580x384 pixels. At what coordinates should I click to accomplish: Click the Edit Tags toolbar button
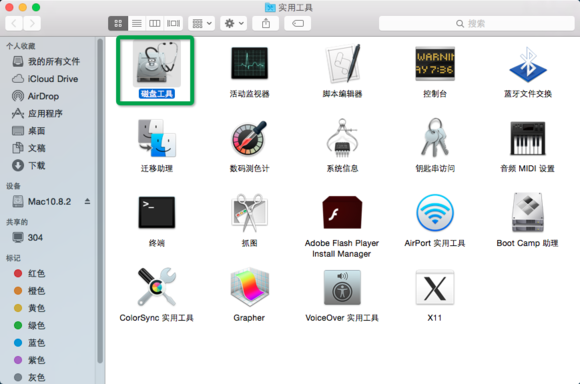click(x=297, y=24)
